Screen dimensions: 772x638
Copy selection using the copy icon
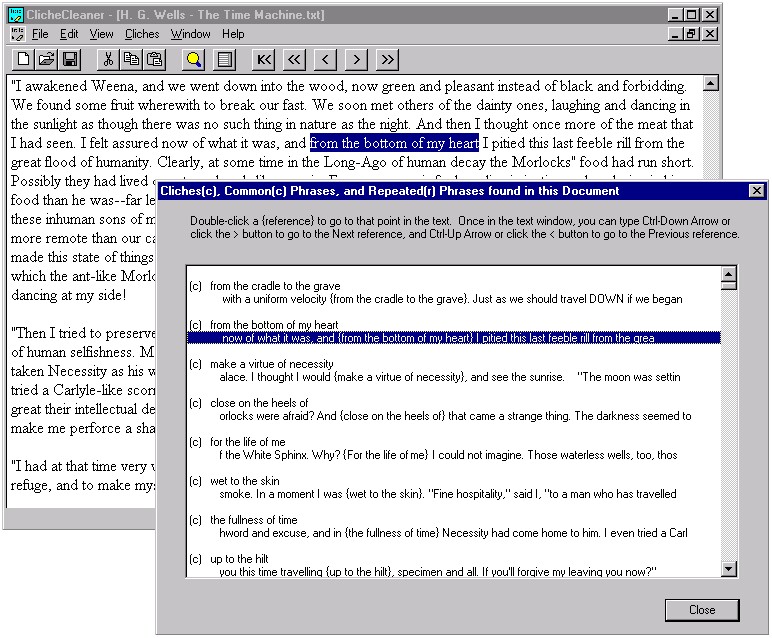131,60
